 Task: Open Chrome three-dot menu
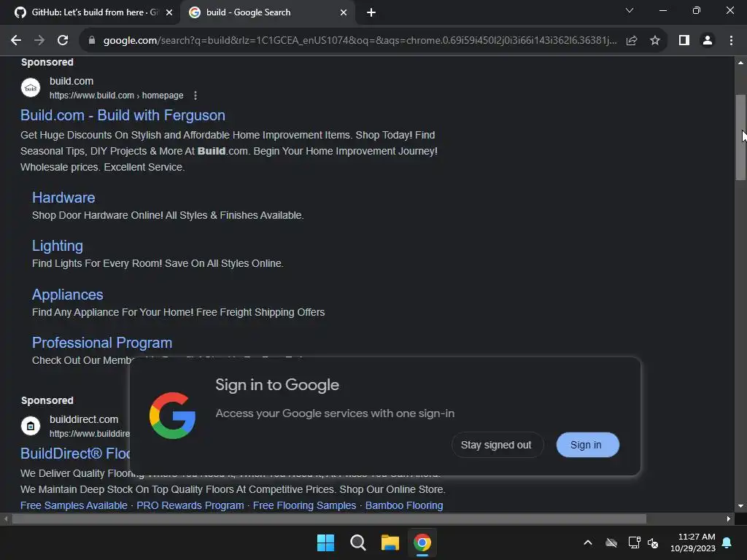[x=731, y=41]
